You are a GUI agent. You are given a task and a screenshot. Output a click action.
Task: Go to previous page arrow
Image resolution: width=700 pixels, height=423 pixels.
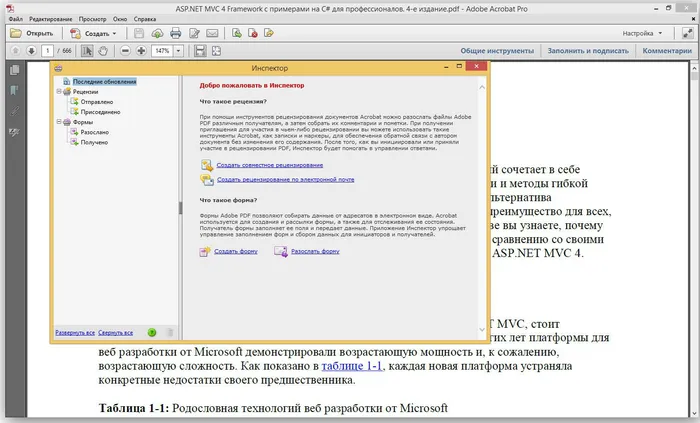[x=15, y=51]
